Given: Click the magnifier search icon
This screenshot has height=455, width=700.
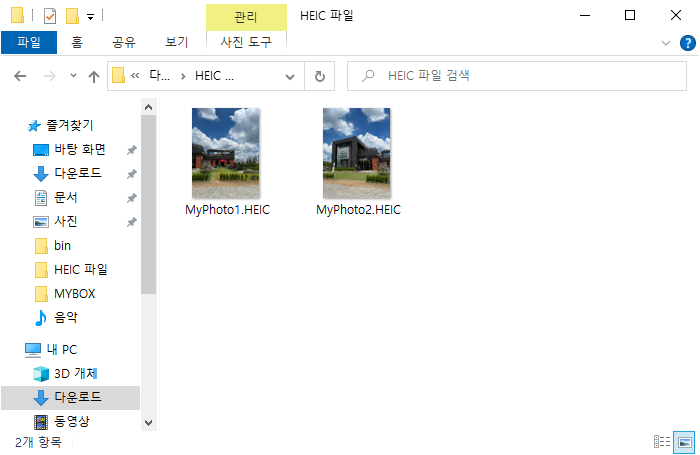Looking at the screenshot, I should coord(368,76).
